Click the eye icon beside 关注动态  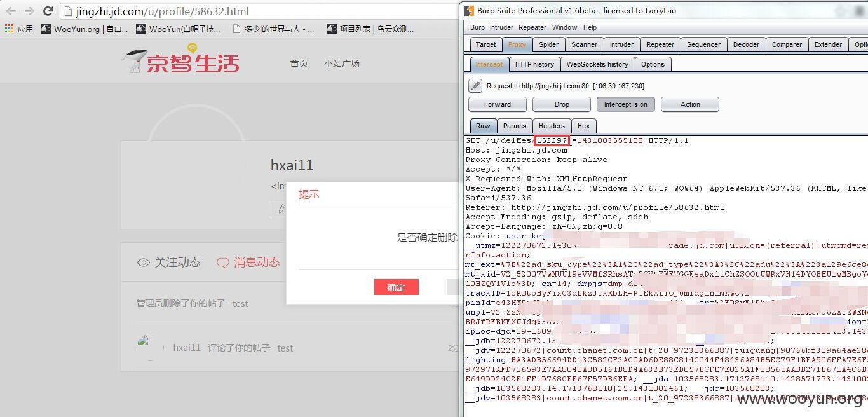point(144,263)
